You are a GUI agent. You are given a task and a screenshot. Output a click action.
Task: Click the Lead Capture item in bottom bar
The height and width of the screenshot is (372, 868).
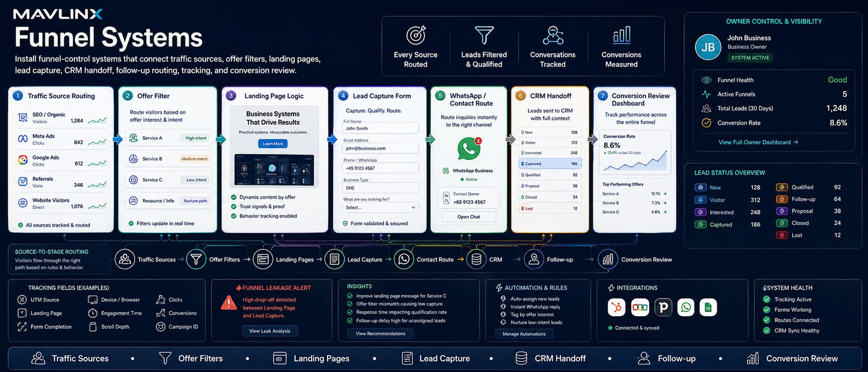[x=436, y=358]
